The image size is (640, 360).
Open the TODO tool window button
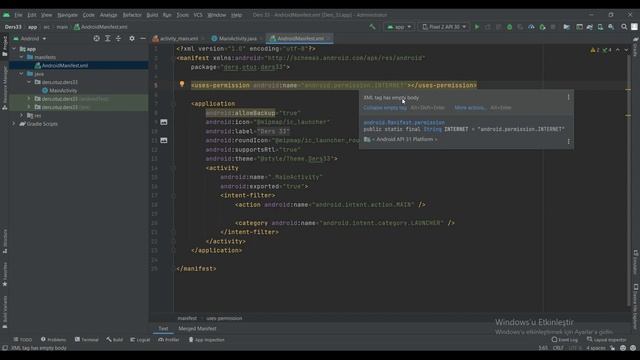tap(22, 340)
